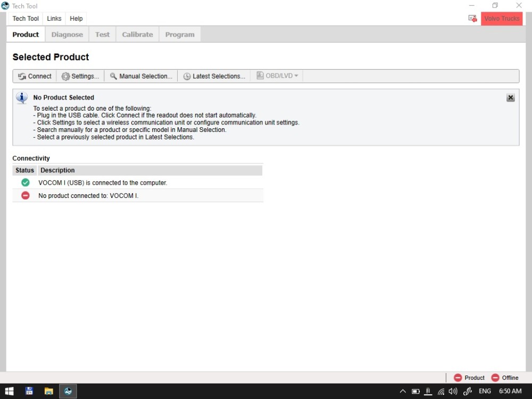Image resolution: width=532 pixels, height=399 pixels.
Task: Close the No Product Selected info box
Action: (x=510, y=98)
